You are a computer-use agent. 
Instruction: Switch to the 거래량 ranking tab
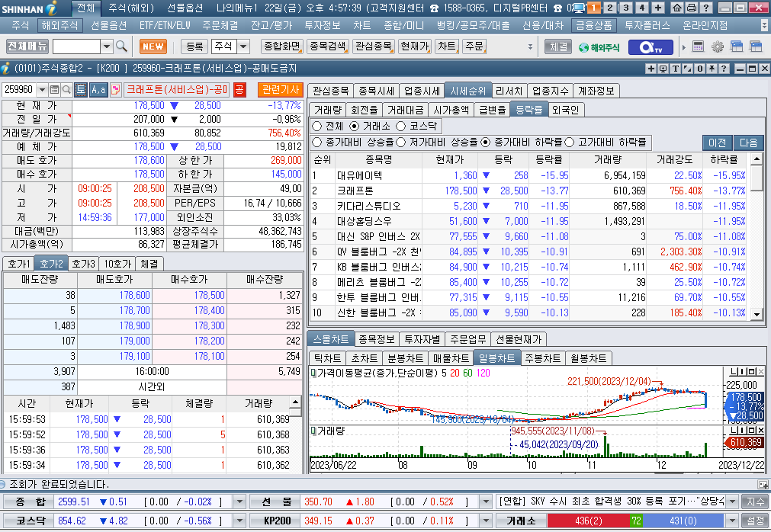328,110
